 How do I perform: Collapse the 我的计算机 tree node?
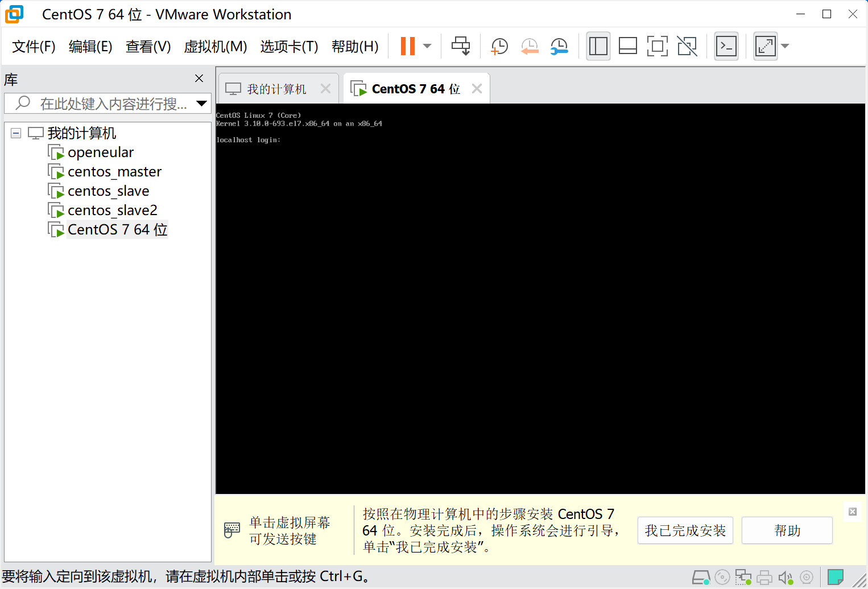click(x=16, y=133)
